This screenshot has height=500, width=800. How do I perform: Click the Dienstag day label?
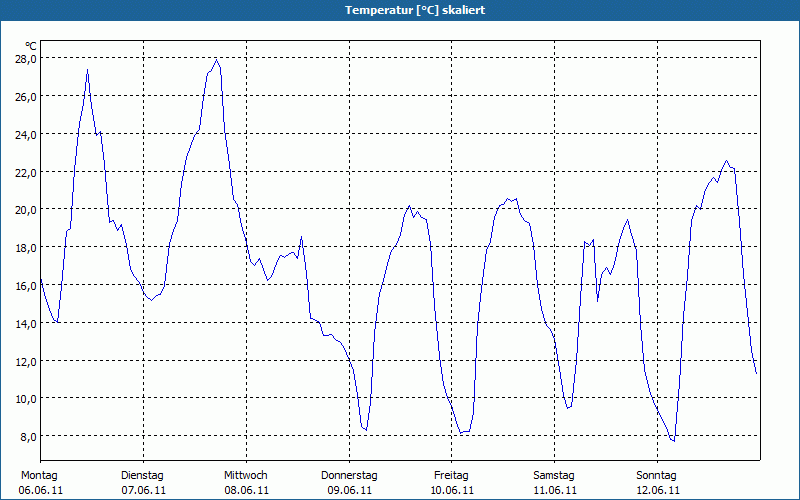click(142, 476)
